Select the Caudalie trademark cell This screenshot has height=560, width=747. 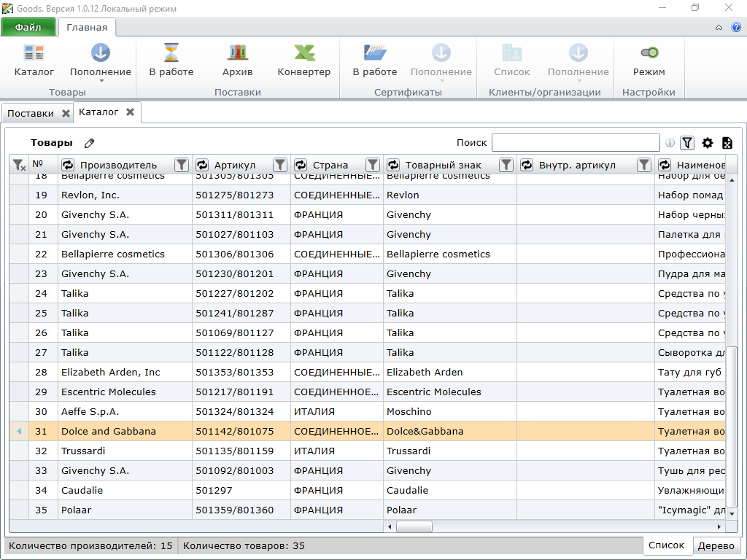pos(450,490)
